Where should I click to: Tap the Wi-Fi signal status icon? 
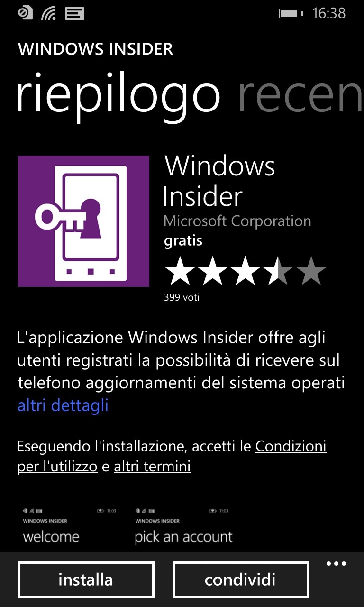tap(48, 13)
